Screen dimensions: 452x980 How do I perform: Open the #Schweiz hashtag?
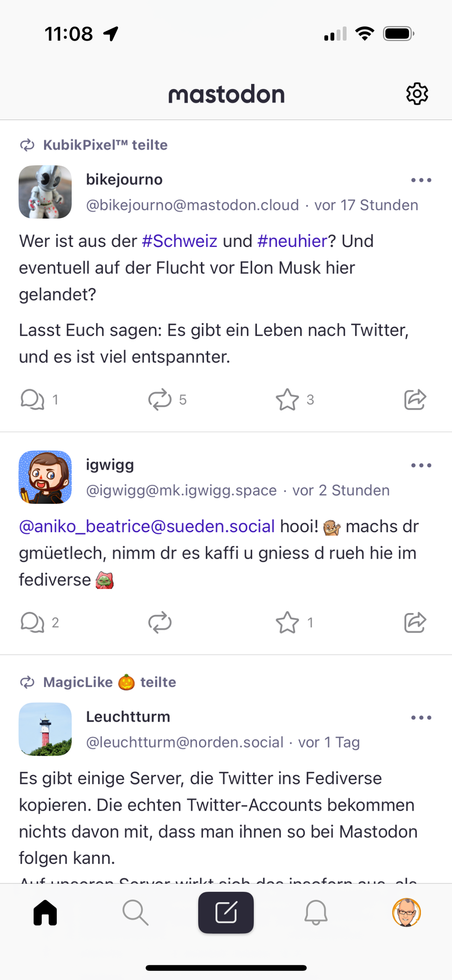point(180,241)
